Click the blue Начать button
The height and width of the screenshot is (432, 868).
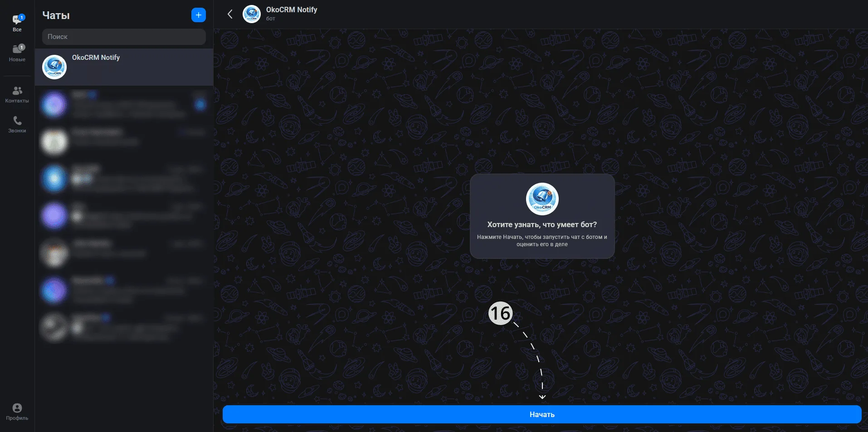click(x=542, y=414)
